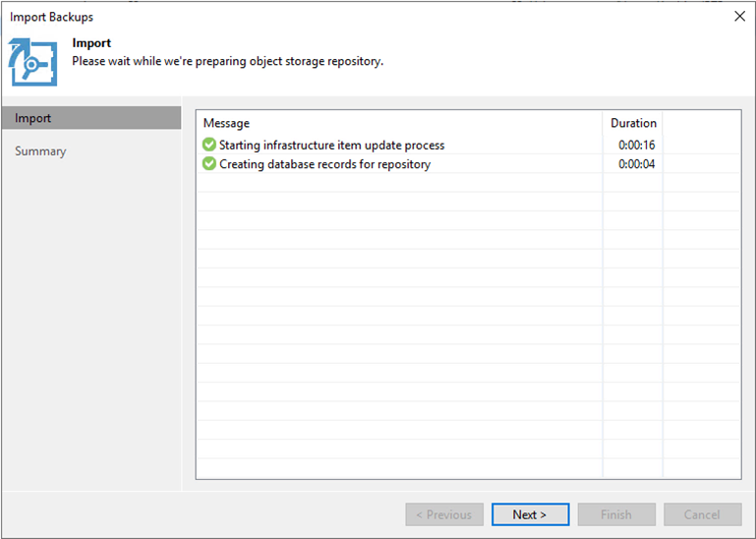
Task: Click green check beside Starting infrastructure item
Action: point(209,146)
